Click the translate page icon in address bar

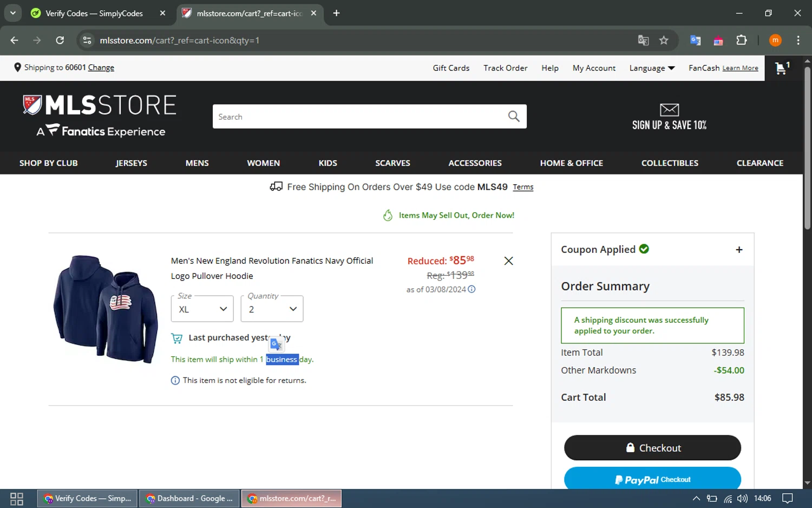coord(643,40)
